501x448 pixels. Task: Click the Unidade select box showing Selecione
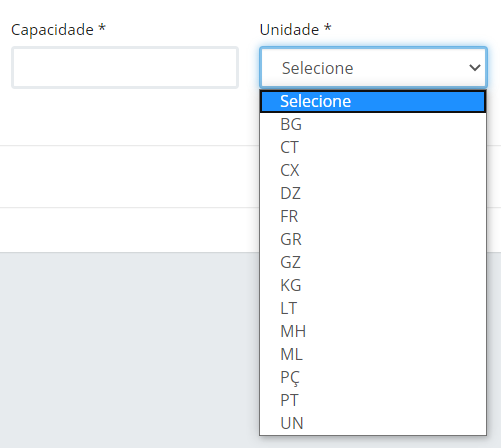click(x=373, y=68)
